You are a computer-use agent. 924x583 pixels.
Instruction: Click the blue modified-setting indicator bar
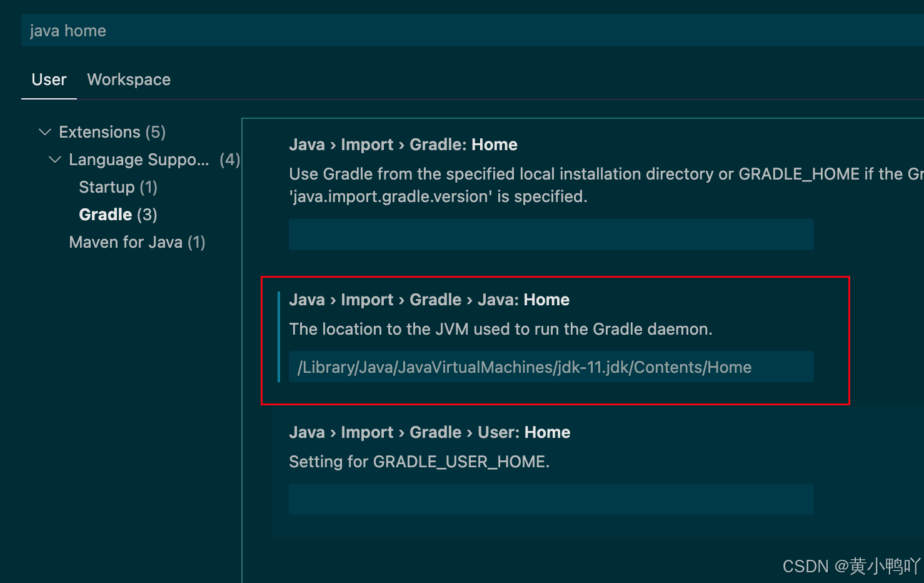tap(279, 335)
